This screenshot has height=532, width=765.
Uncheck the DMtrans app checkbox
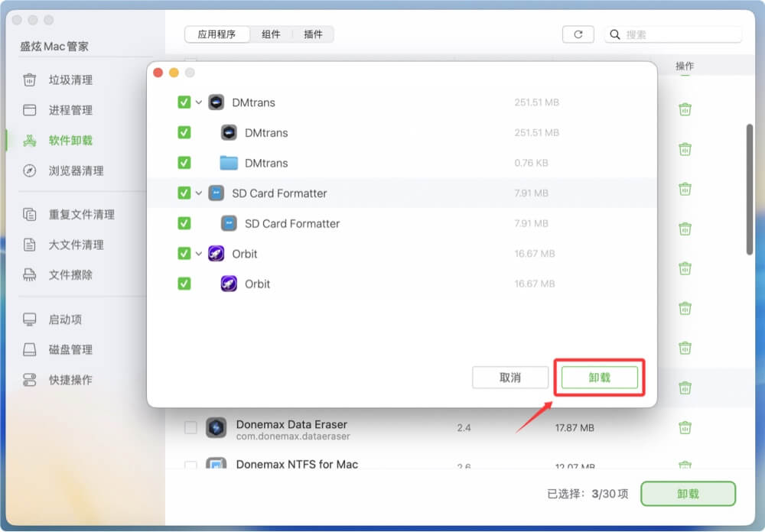coord(185,102)
